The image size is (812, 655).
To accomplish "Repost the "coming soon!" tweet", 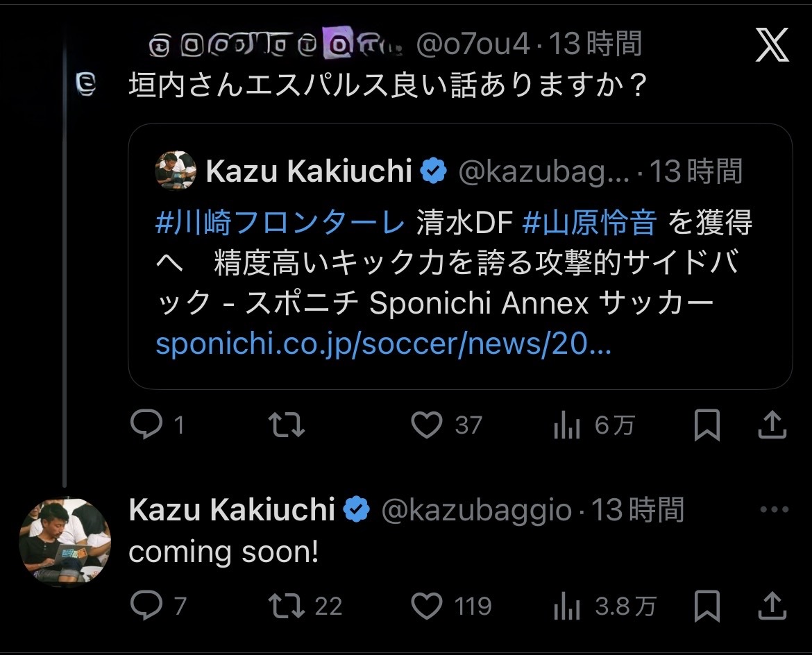I will pyautogui.click(x=286, y=606).
